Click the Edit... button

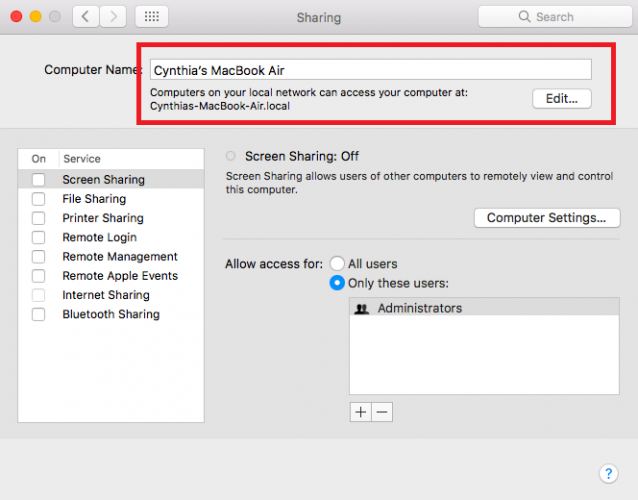562,98
